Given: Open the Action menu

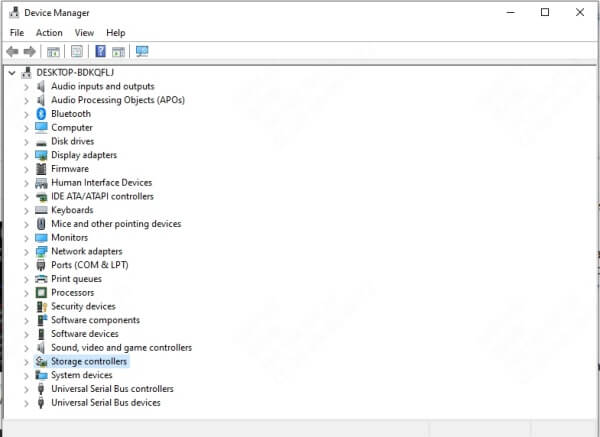Looking at the screenshot, I should (49, 33).
